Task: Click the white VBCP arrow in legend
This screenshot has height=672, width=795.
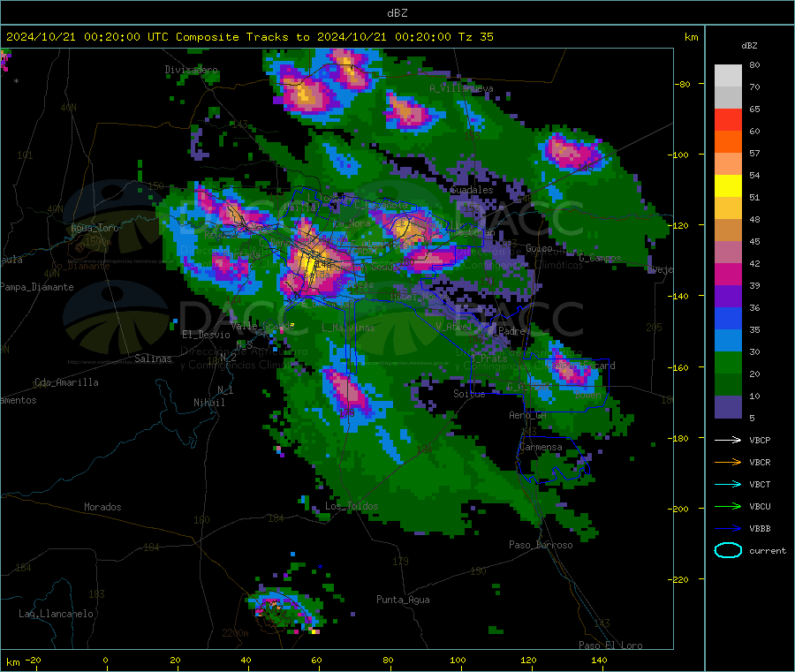Action: click(x=728, y=440)
